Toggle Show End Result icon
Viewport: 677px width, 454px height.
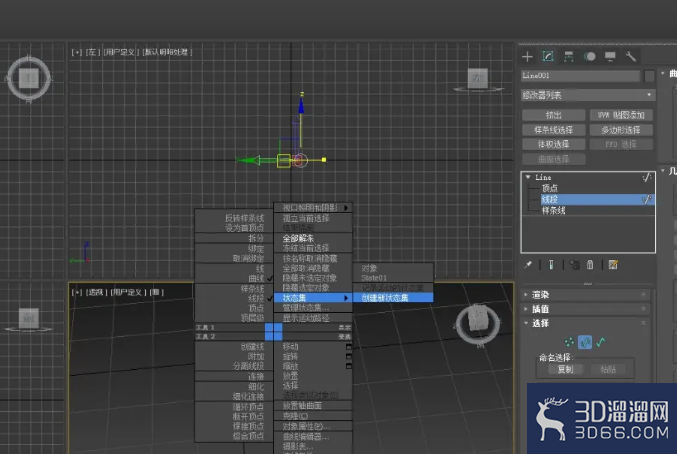[551, 265]
